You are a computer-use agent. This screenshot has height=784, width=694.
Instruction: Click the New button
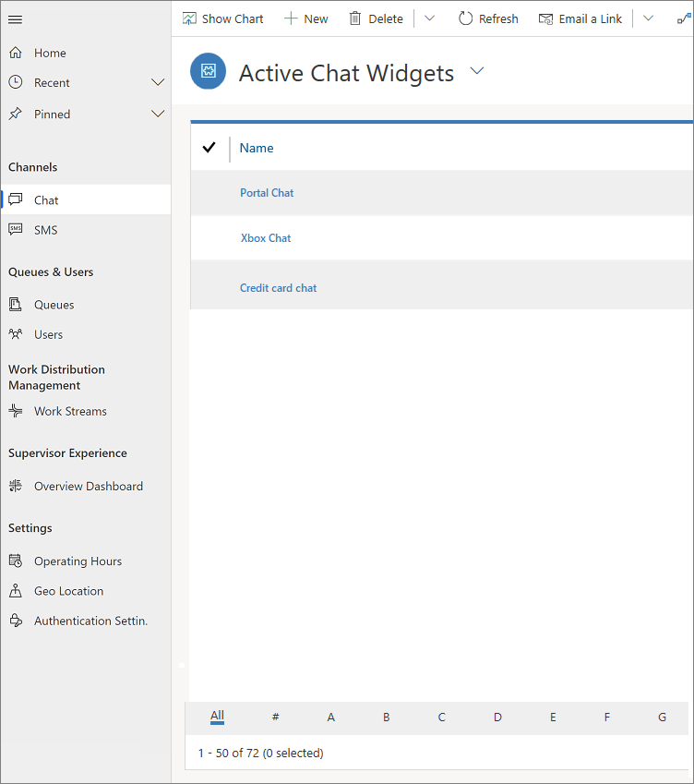[306, 18]
